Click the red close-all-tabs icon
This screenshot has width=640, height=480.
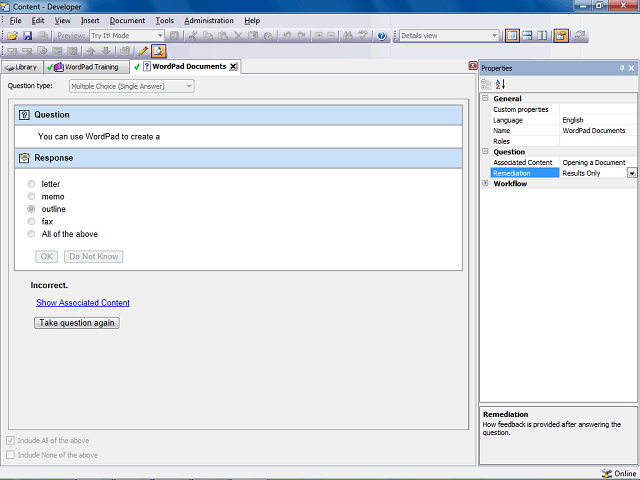click(473, 66)
